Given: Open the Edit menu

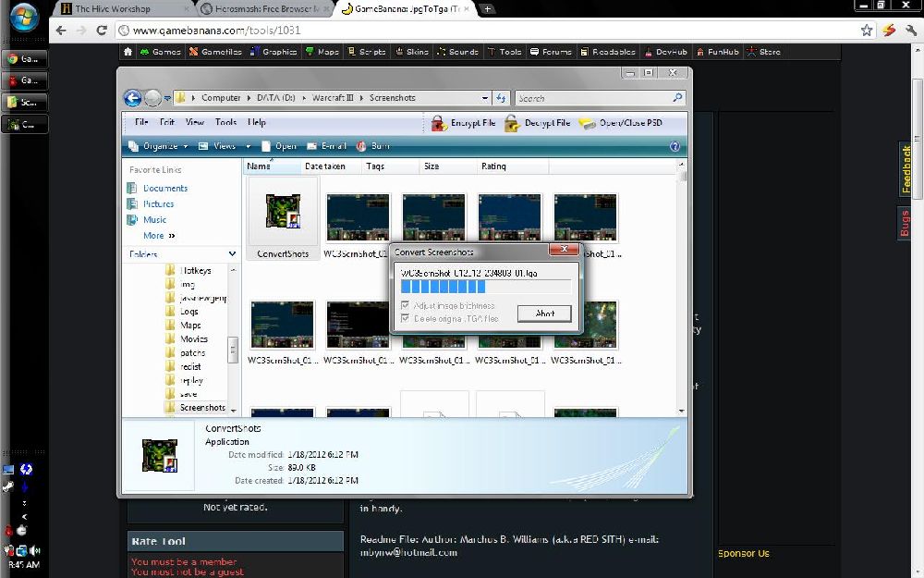Looking at the screenshot, I should [166, 122].
